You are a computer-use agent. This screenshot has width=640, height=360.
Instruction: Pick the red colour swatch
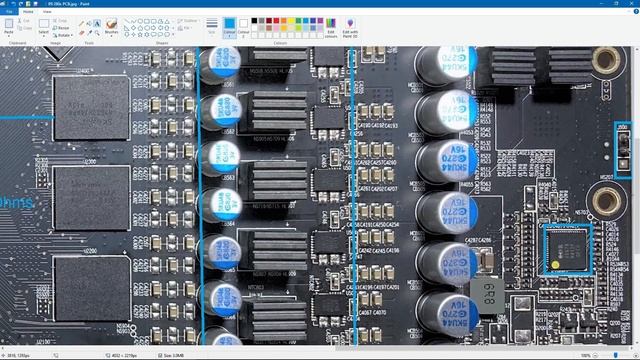[276, 21]
